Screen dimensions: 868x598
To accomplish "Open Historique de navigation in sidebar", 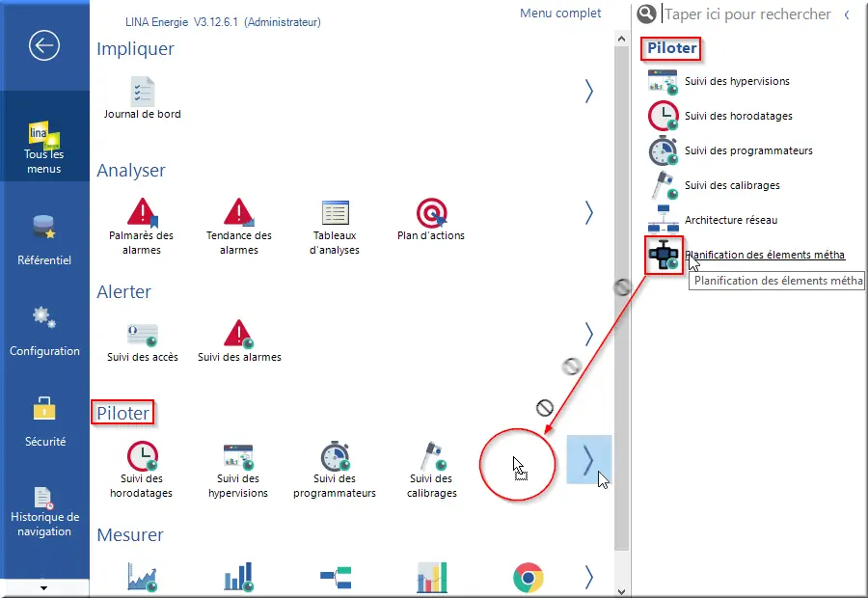I will pos(44,512).
